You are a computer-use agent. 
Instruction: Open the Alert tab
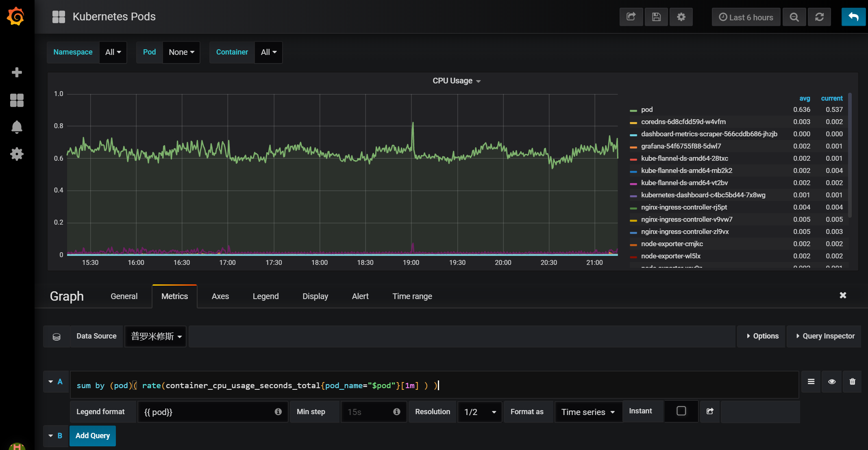point(360,296)
